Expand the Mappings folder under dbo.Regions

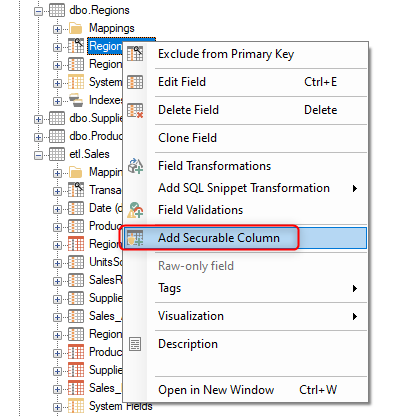57,29
